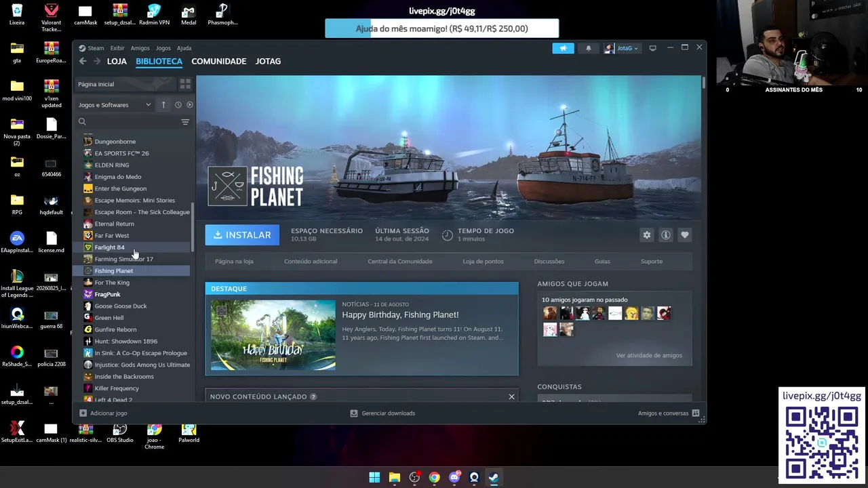The image size is (868, 488).
Task: Switch to Big Picture mode via the monitor icon
Action: point(653,48)
